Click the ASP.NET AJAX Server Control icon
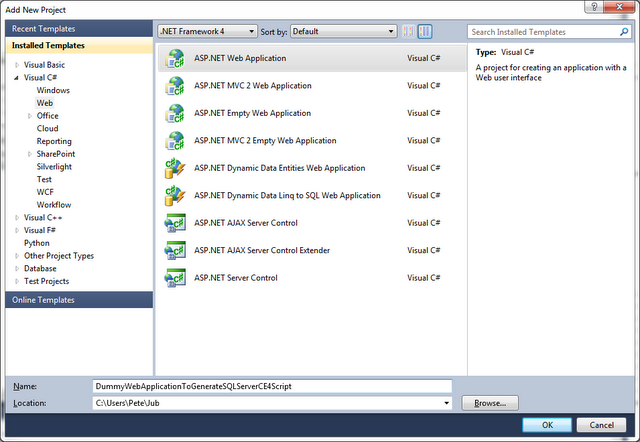This screenshot has height=442, width=640. pyautogui.click(x=175, y=223)
